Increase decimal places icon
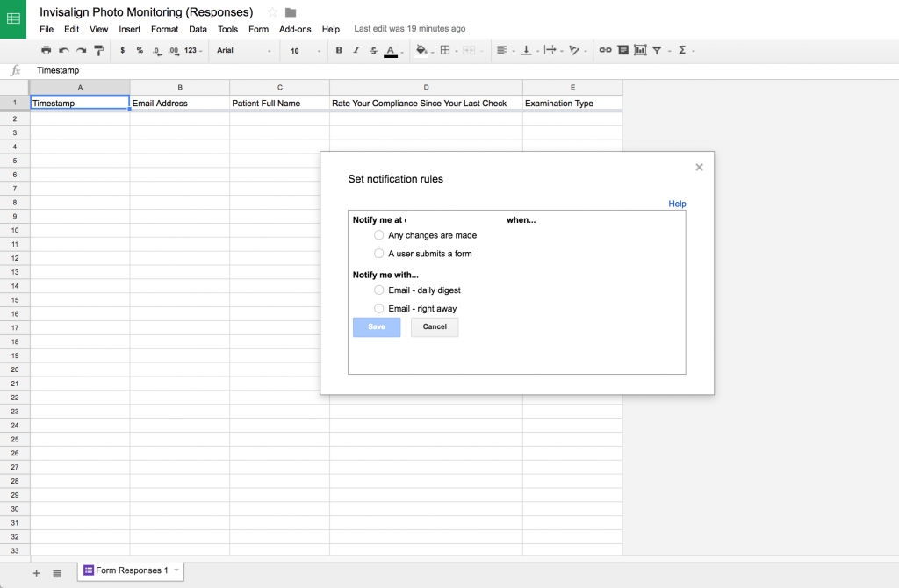 click(174, 50)
